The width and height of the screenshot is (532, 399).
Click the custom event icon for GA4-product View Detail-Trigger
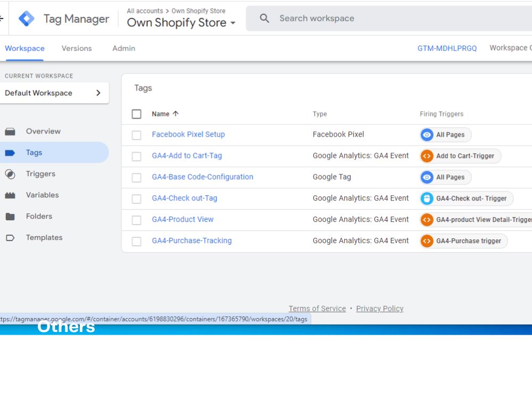[427, 220]
